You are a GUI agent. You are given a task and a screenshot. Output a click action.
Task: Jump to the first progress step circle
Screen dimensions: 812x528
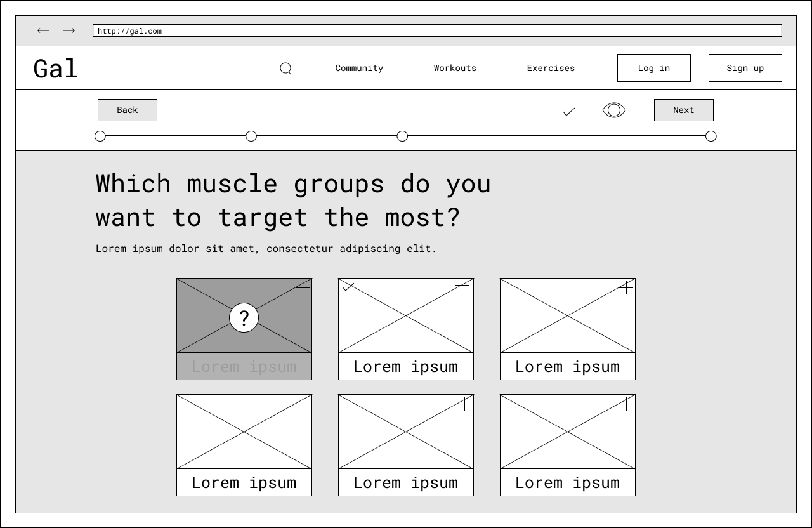100,136
